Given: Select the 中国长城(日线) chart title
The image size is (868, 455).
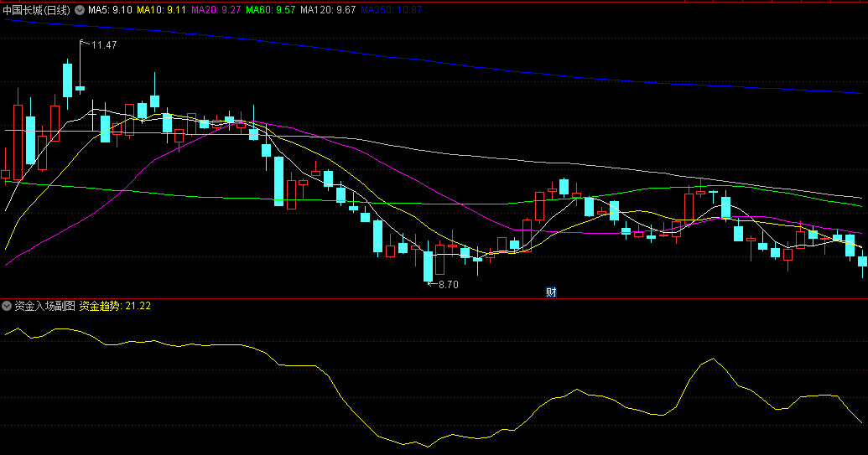Looking at the screenshot, I should tap(37, 10).
